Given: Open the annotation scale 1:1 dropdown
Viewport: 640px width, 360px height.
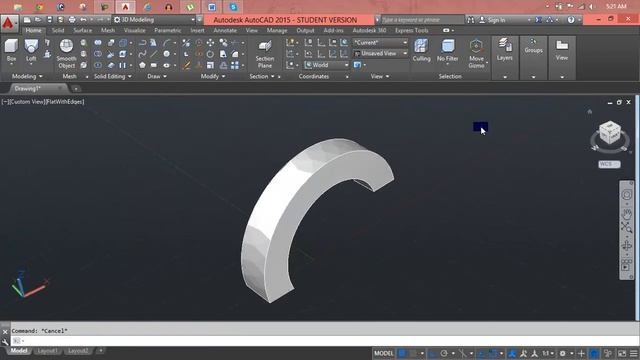Looking at the screenshot, I should coord(547,353).
